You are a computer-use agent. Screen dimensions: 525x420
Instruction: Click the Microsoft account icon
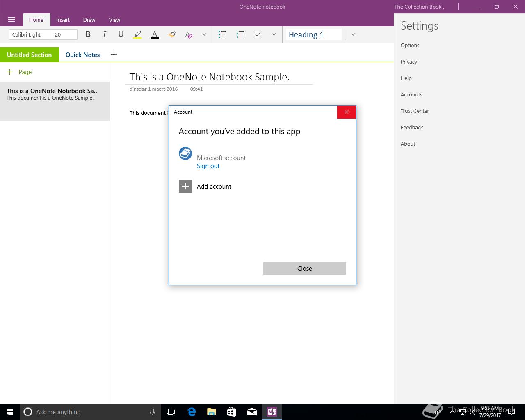(x=185, y=153)
